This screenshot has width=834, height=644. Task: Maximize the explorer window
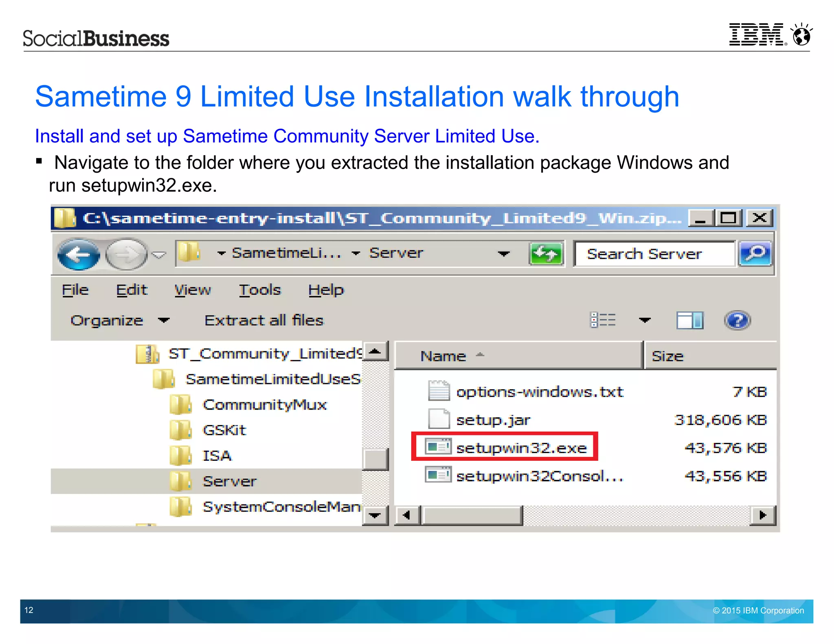[729, 218]
